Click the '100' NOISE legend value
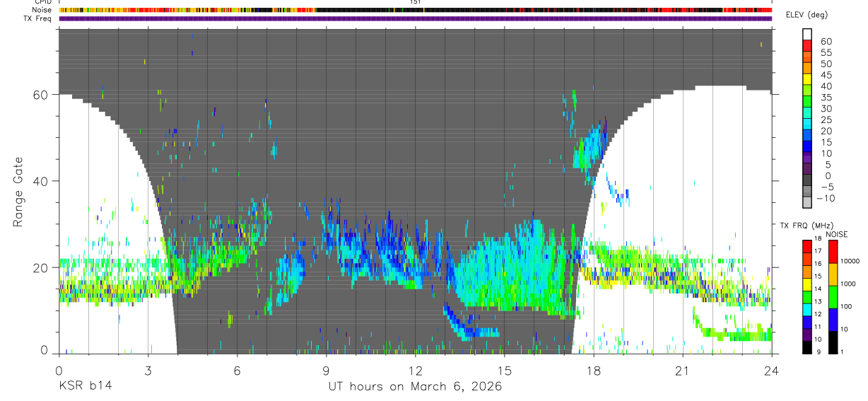The image size is (868, 401). click(848, 306)
